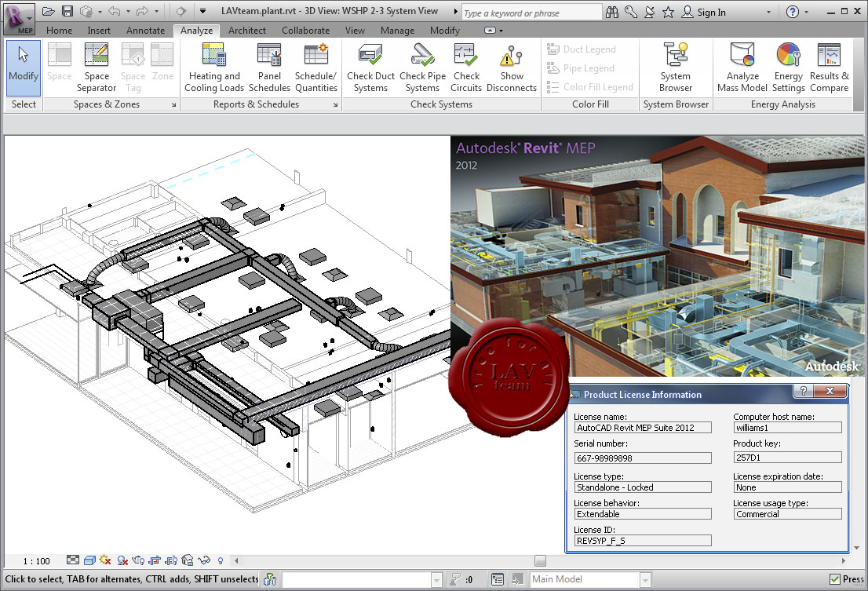Click the Save disk icon
The width and height of the screenshot is (868, 591).
click(x=67, y=11)
